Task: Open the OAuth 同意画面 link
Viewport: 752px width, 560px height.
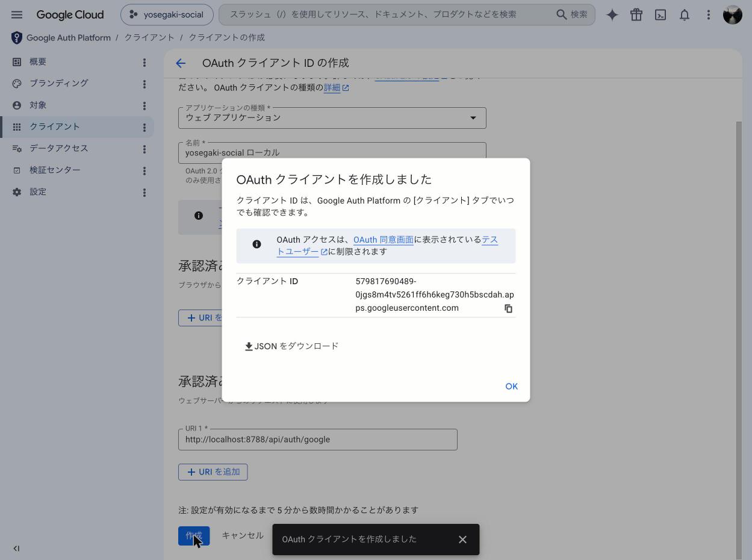Action: pyautogui.click(x=384, y=240)
